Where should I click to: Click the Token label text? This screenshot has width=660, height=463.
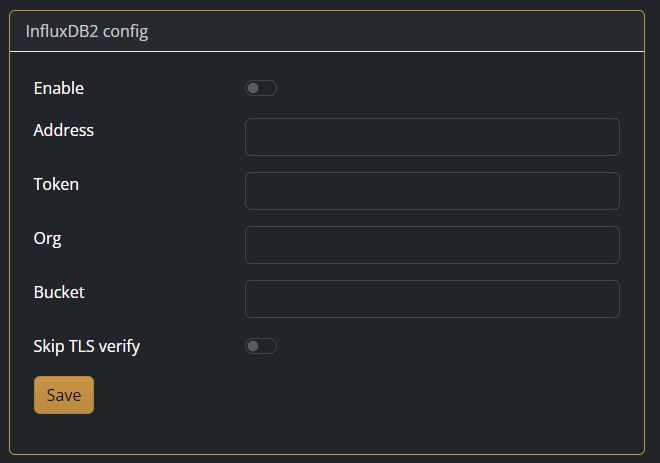tap(56, 184)
